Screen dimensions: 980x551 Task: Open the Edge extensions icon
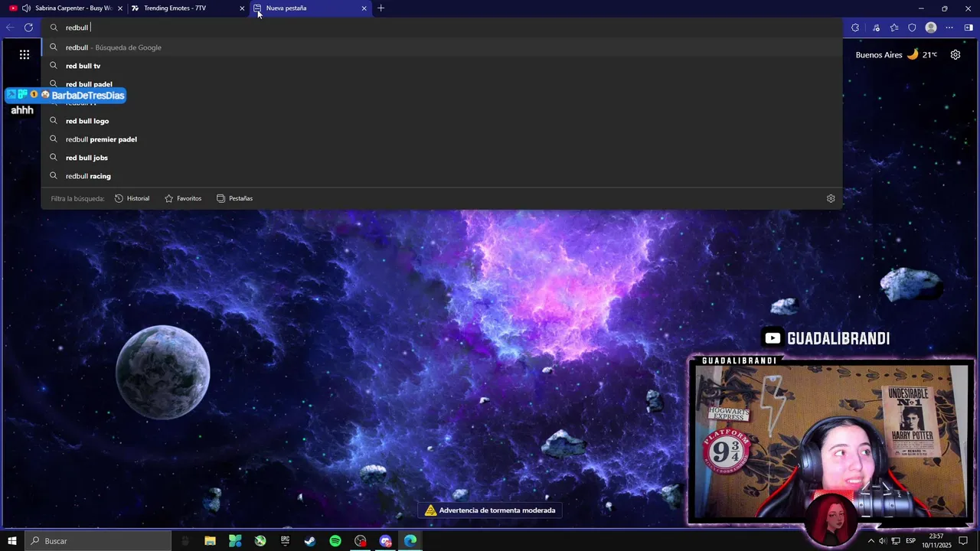[855, 28]
